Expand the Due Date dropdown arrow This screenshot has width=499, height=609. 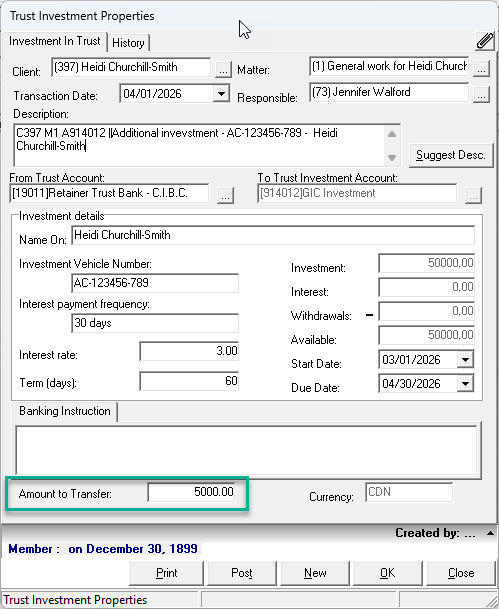point(465,384)
